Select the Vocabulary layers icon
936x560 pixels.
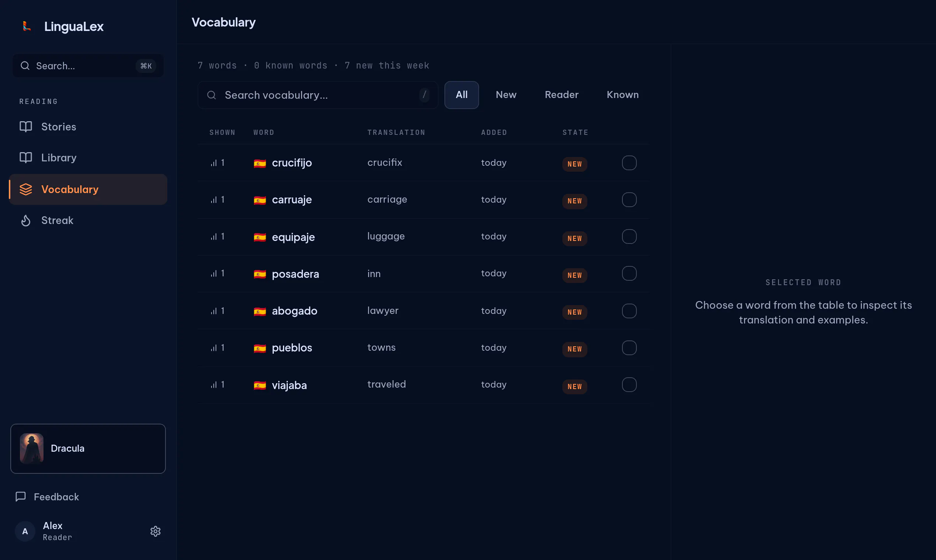[26, 189]
